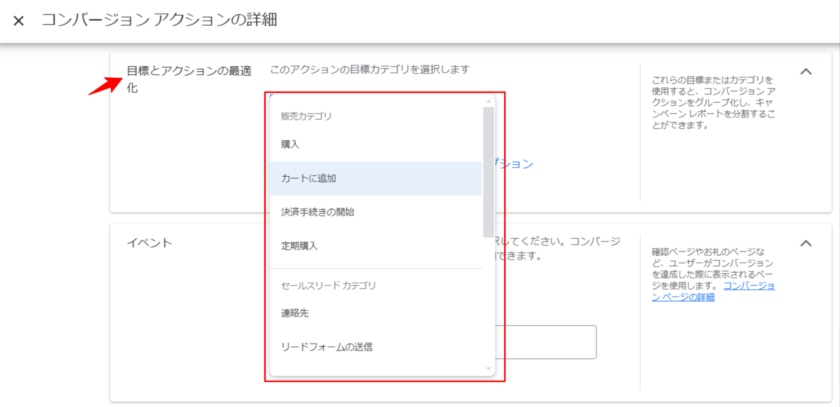
Task: Select 決済手続きの開始 option
Action: (x=318, y=212)
